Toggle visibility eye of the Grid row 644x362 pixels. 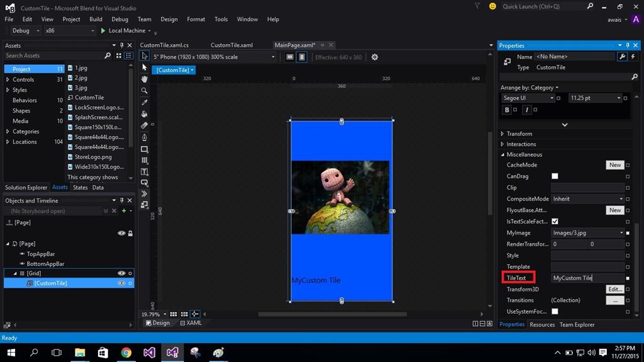[121, 273]
